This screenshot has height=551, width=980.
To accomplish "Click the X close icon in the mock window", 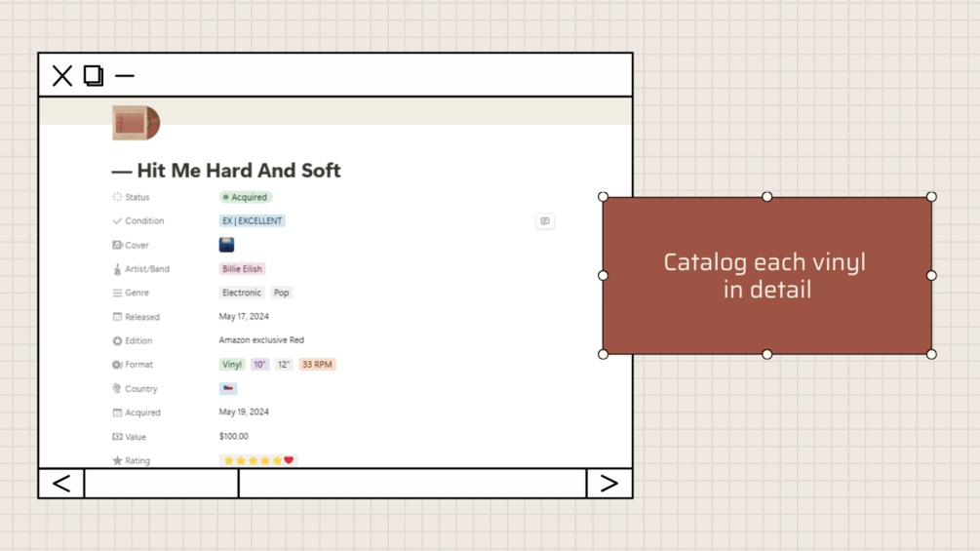I will point(61,76).
